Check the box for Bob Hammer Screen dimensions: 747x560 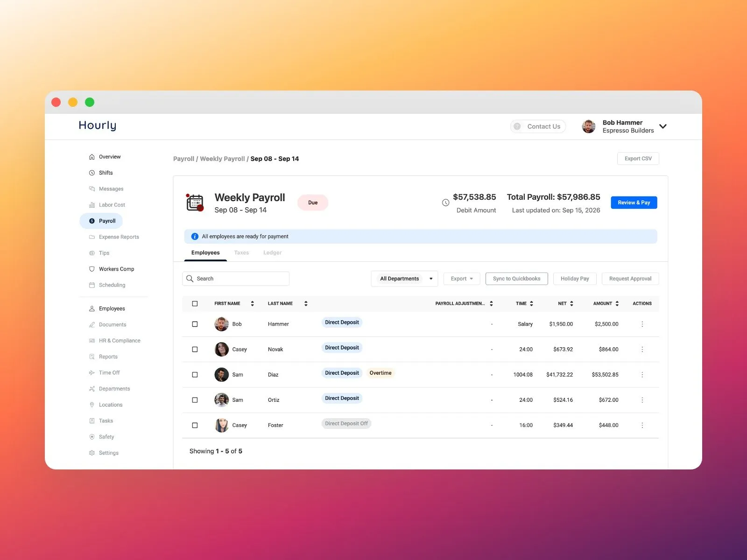(195, 324)
